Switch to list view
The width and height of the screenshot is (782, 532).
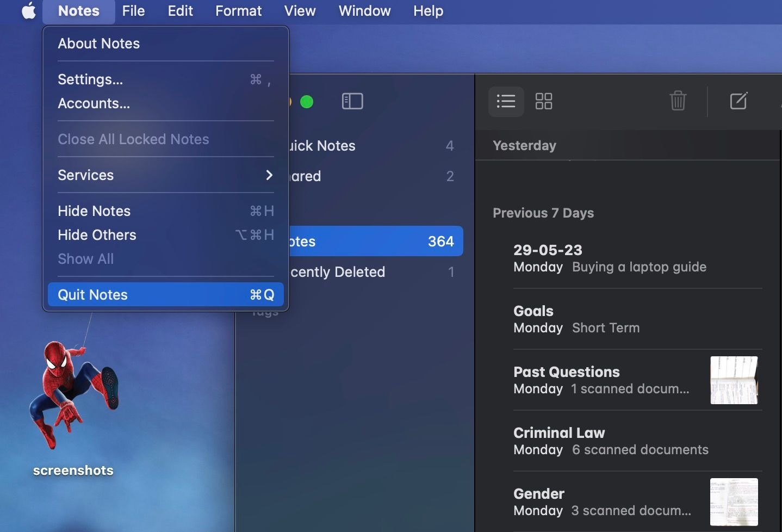tap(506, 101)
